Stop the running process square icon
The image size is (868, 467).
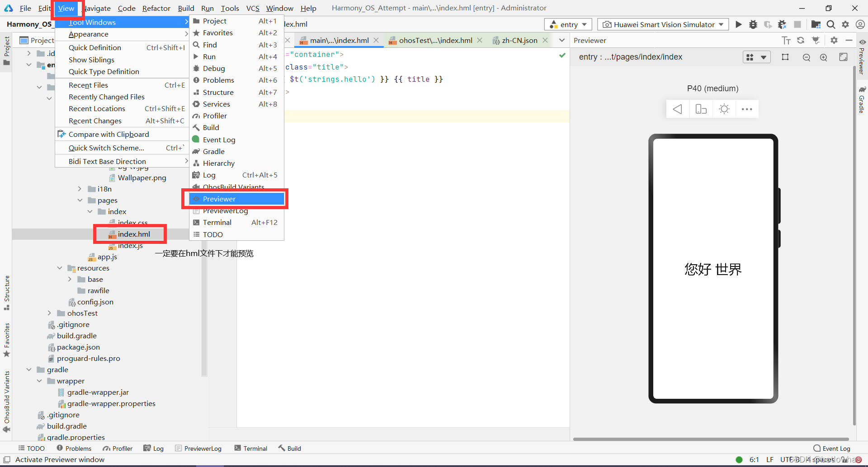coord(797,24)
